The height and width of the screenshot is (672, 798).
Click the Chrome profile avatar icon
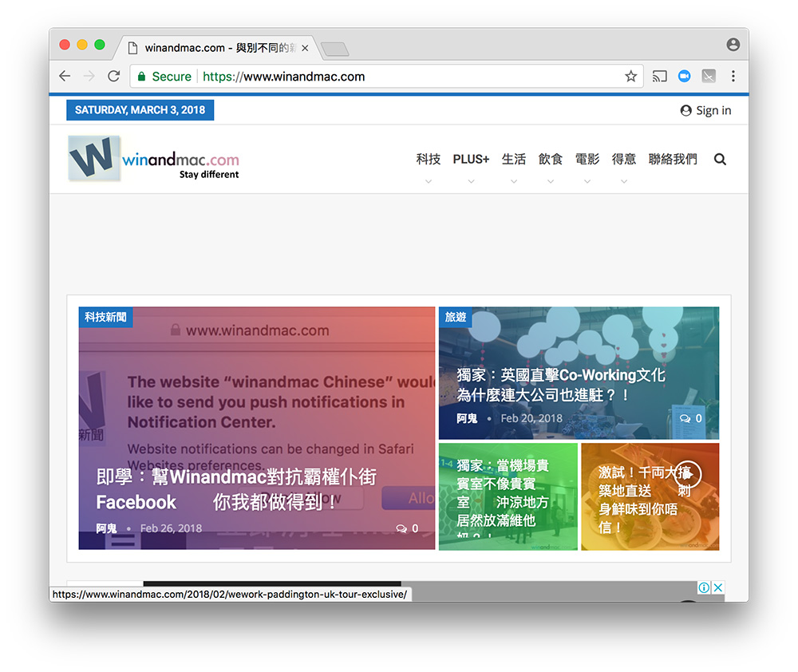tap(733, 45)
